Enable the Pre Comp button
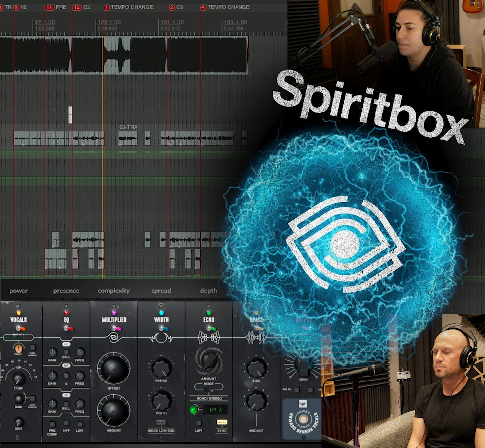The width and height of the screenshot is (485, 448). click(x=52, y=424)
